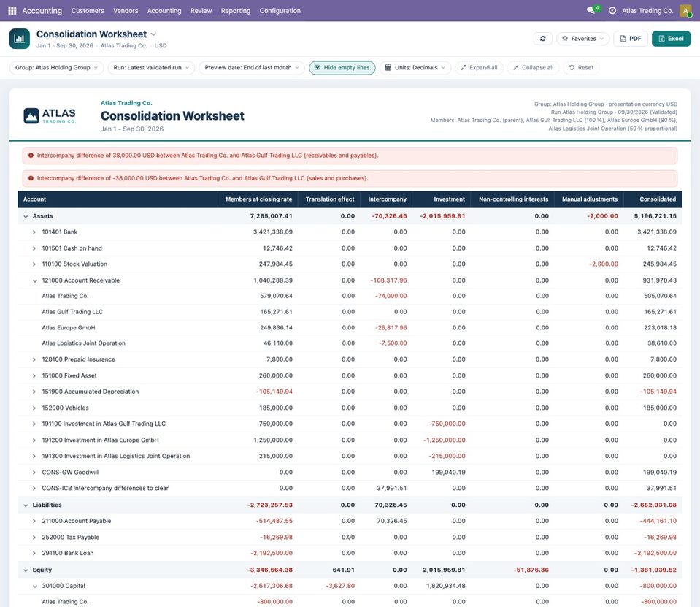Expand the CONS-GW Goodwill row

pyautogui.click(x=34, y=473)
